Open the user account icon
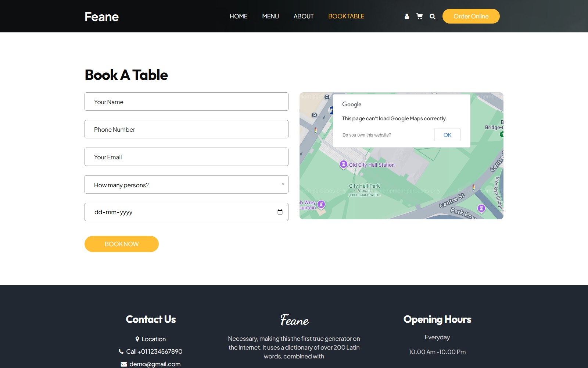 [407, 16]
